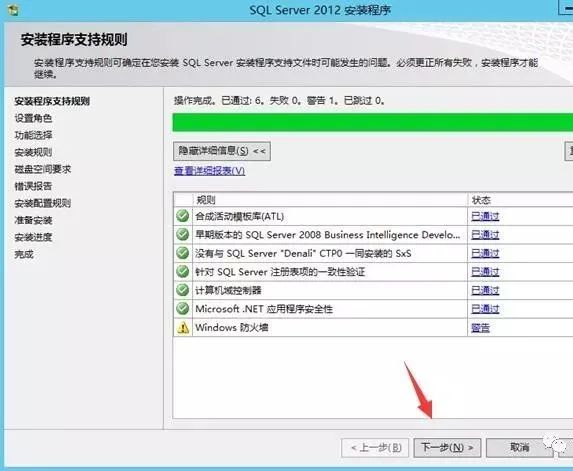Screen dimensions: 573x471
Task: Click green check icon for 计算机域控制器 row
Action: pyautogui.click(x=182, y=290)
